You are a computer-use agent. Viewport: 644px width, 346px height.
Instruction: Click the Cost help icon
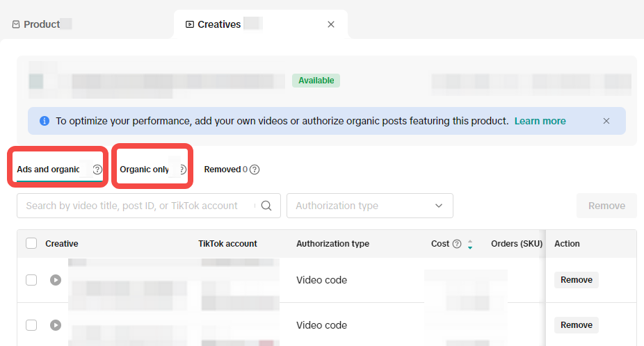pyautogui.click(x=457, y=244)
